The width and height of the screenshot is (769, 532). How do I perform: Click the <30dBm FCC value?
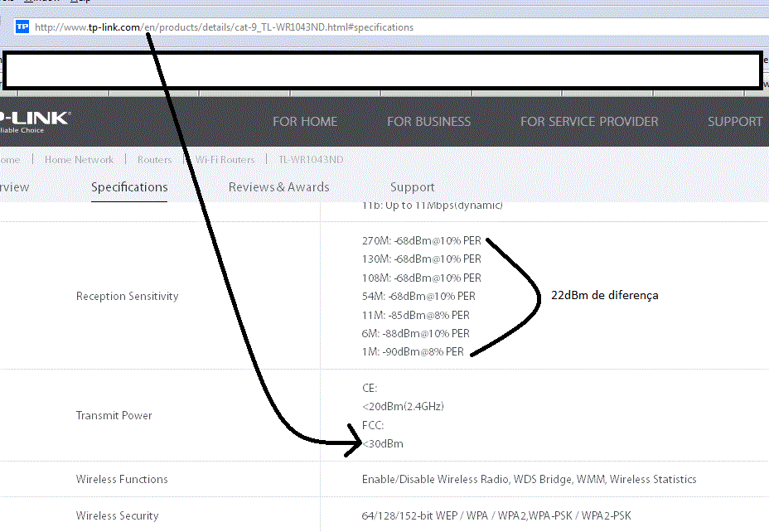click(383, 443)
